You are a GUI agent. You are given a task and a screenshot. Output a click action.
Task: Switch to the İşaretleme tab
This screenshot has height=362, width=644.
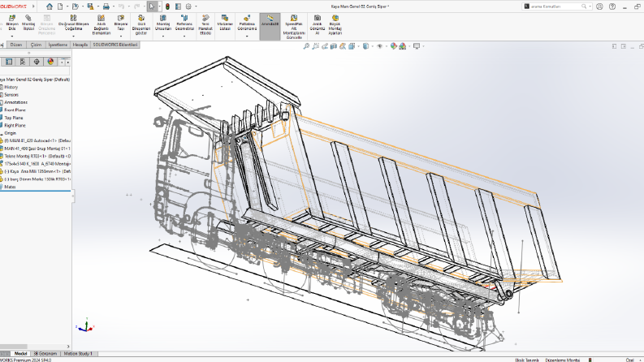58,45
